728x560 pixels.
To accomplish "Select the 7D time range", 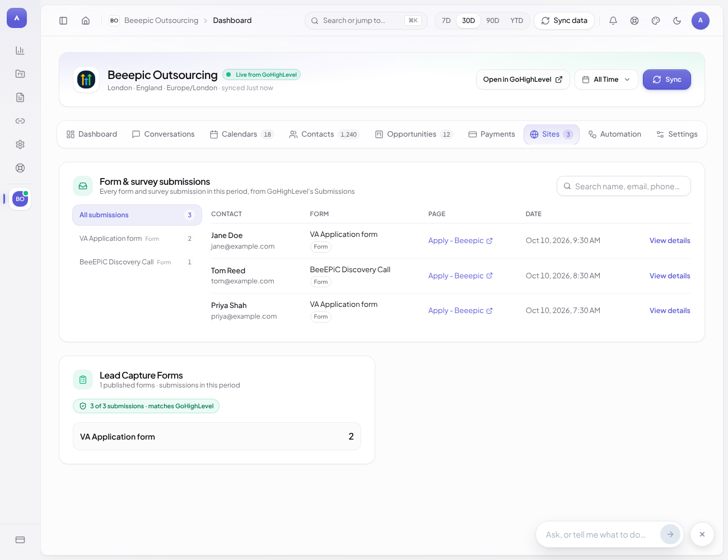I will click(x=446, y=21).
